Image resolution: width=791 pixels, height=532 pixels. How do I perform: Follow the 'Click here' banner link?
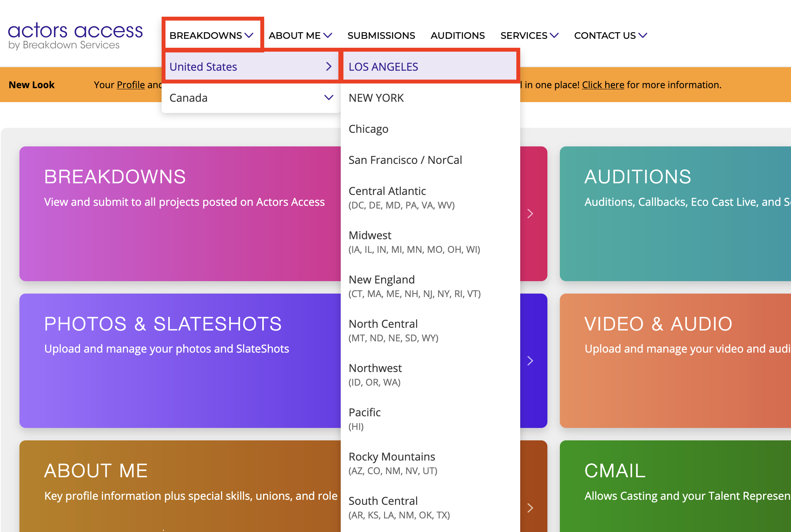(x=603, y=85)
